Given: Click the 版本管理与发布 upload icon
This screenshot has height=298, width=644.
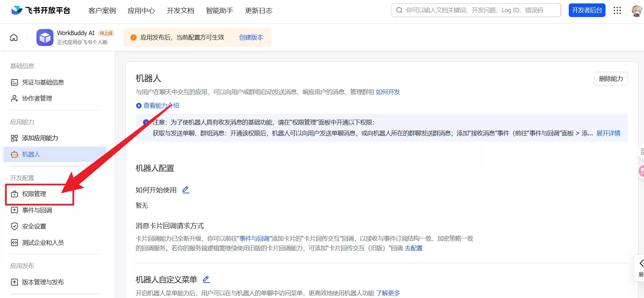Looking at the screenshot, I should (14, 282).
